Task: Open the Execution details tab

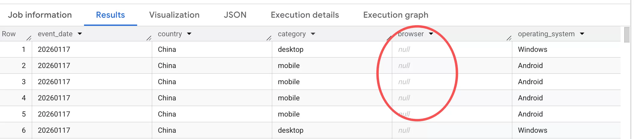Action: click(x=305, y=15)
